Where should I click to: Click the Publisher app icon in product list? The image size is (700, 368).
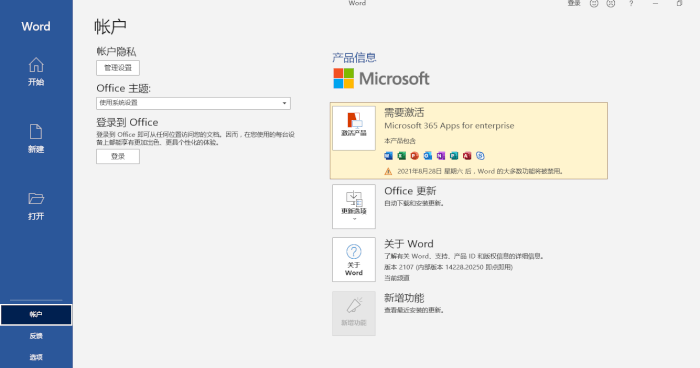pos(454,155)
